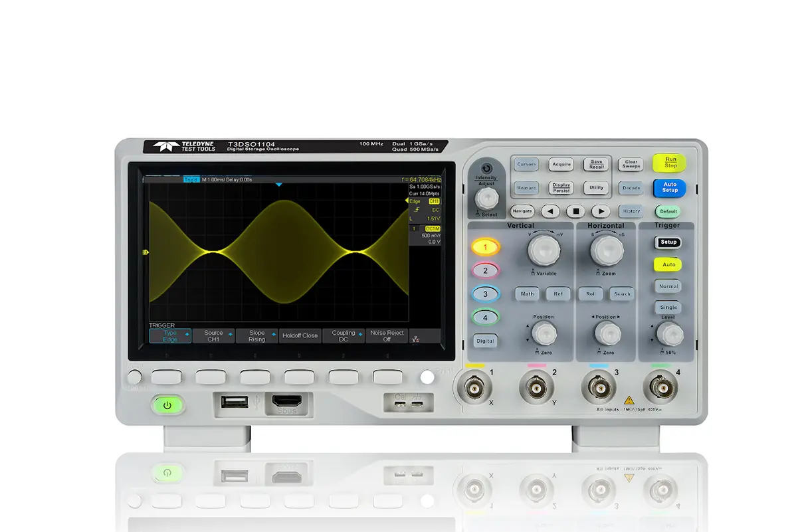This screenshot has width=798, height=532.
Task: Open the trigger Type Edge selector on screen
Action: click(x=170, y=336)
